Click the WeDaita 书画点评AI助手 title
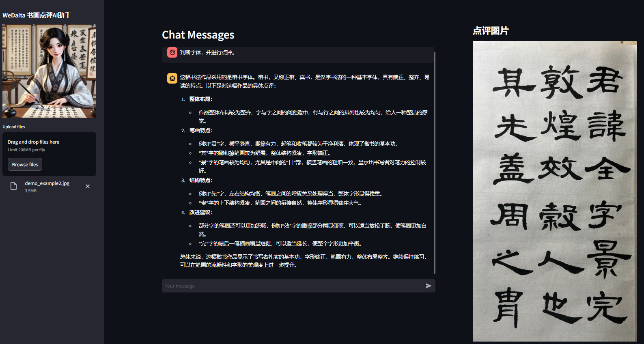This screenshot has height=344, width=644. (x=37, y=15)
